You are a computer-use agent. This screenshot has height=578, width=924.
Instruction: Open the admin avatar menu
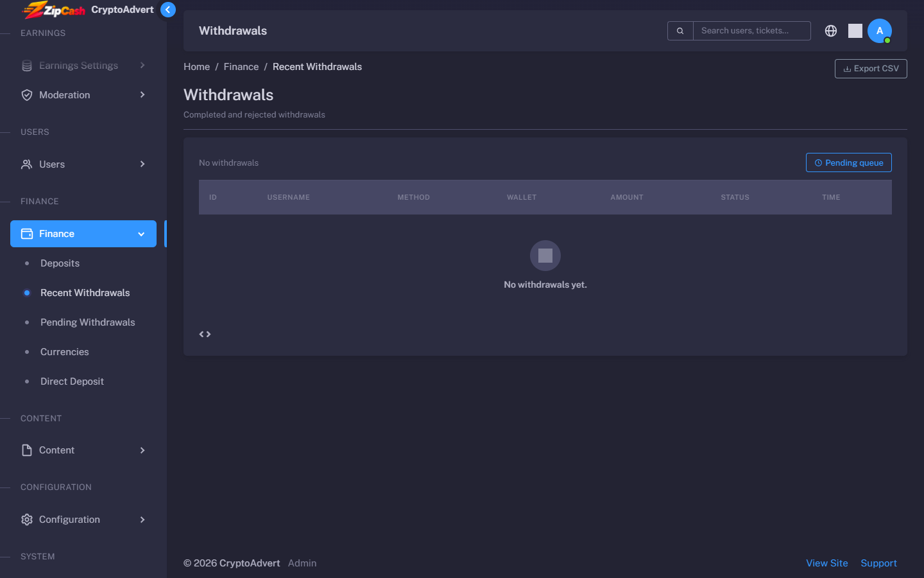coord(880,31)
